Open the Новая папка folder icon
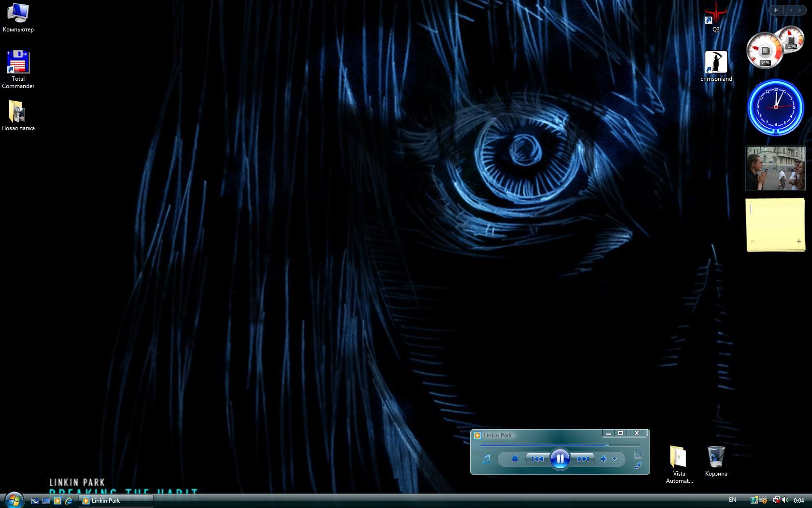812x508 pixels. (x=18, y=116)
